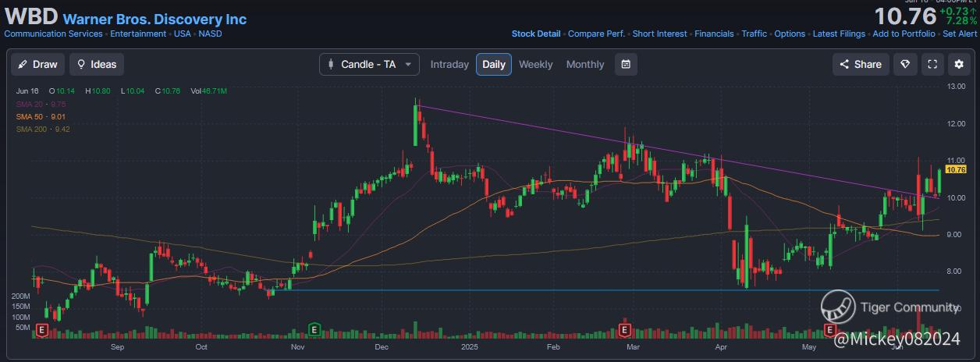Viewport: 980px width, 362px height.
Task: Open the WBD ticker link
Action: [x=31, y=17]
